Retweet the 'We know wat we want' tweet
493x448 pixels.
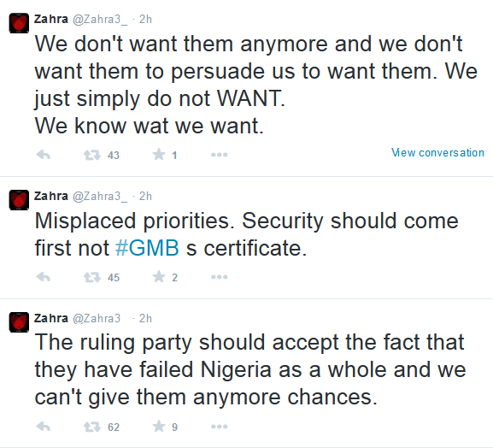91,155
